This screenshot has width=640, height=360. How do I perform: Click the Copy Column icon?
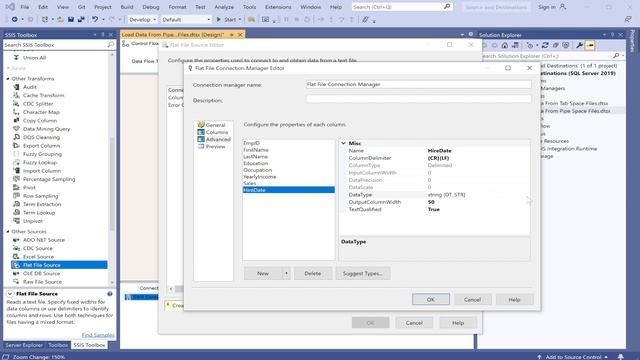(x=16, y=120)
